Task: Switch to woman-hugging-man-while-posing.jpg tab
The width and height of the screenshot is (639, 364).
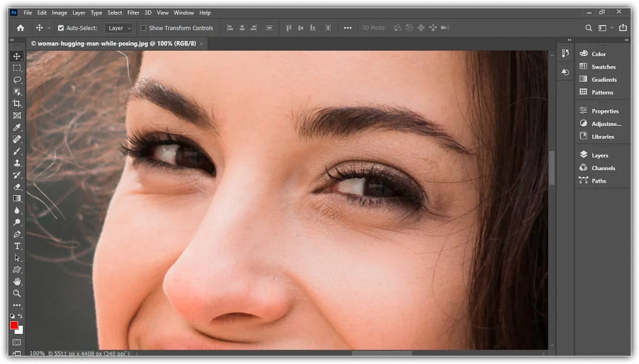Action: [116, 44]
